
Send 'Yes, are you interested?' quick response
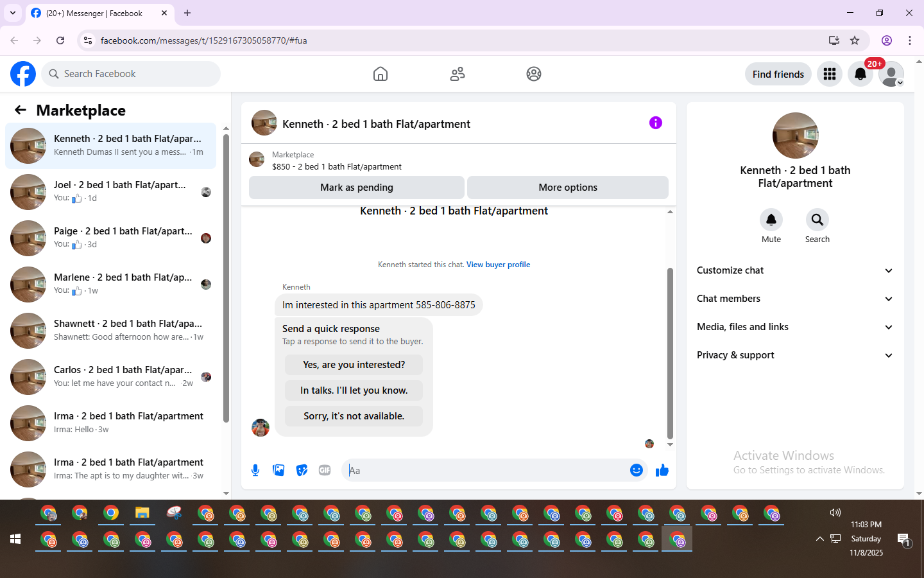pos(354,365)
